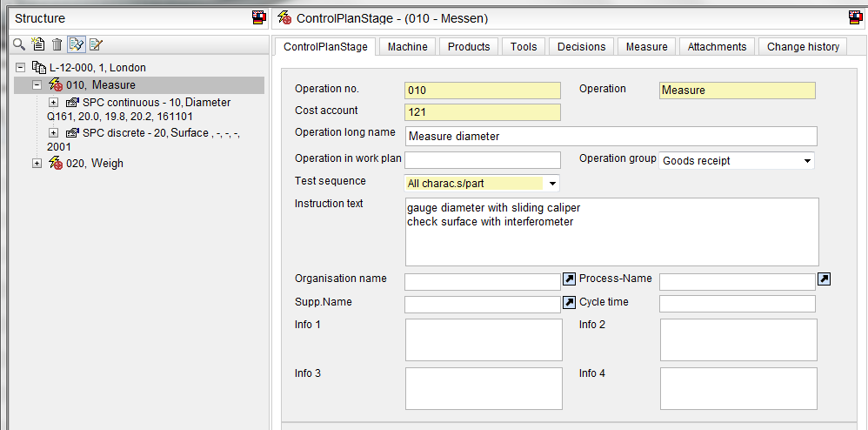
Task: Expand the 020, Weigh tree node
Action: (x=37, y=164)
